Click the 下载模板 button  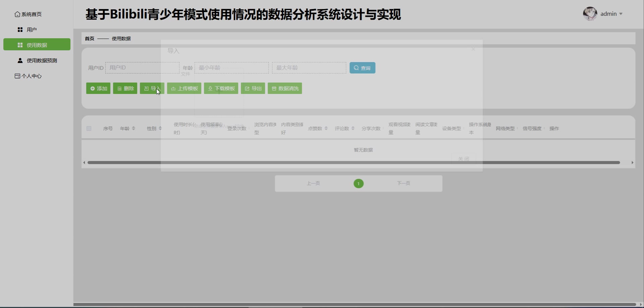click(x=221, y=88)
